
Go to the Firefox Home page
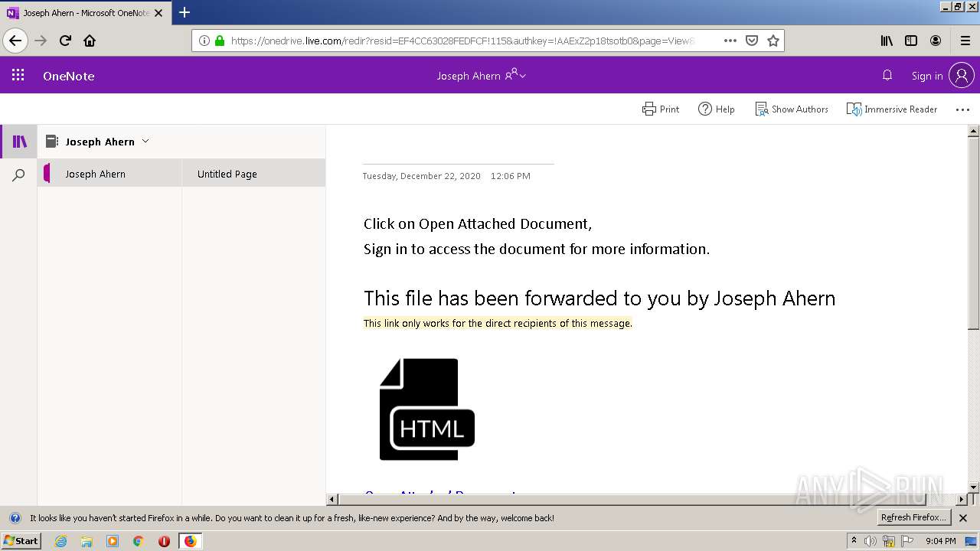coord(90,41)
